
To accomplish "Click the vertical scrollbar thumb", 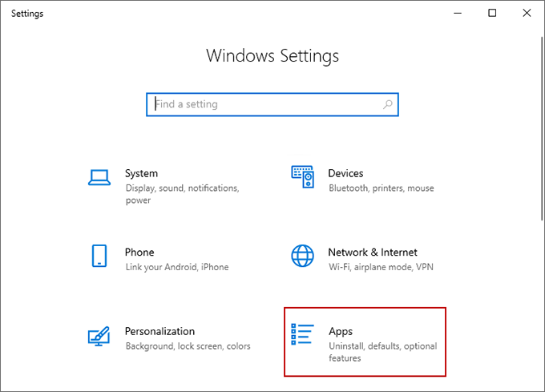I will tap(542, 128).
